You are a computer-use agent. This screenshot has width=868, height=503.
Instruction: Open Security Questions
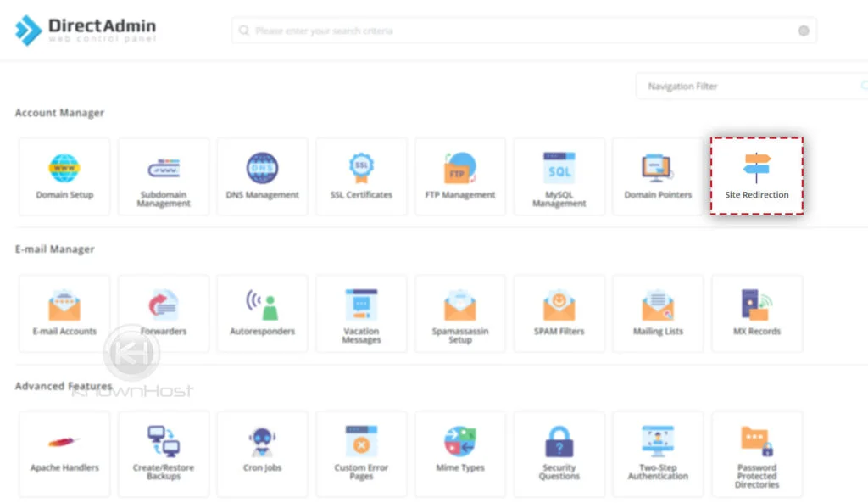pos(559,455)
